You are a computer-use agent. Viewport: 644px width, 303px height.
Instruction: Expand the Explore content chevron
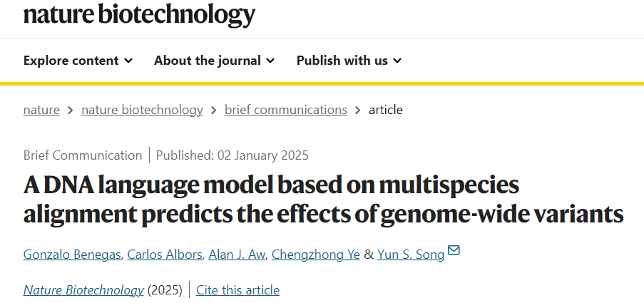click(128, 61)
